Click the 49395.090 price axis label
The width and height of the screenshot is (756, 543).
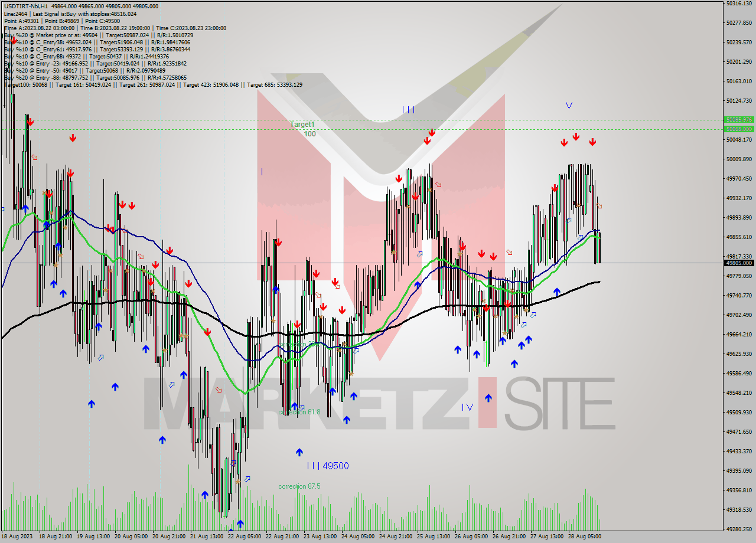coord(739,470)
